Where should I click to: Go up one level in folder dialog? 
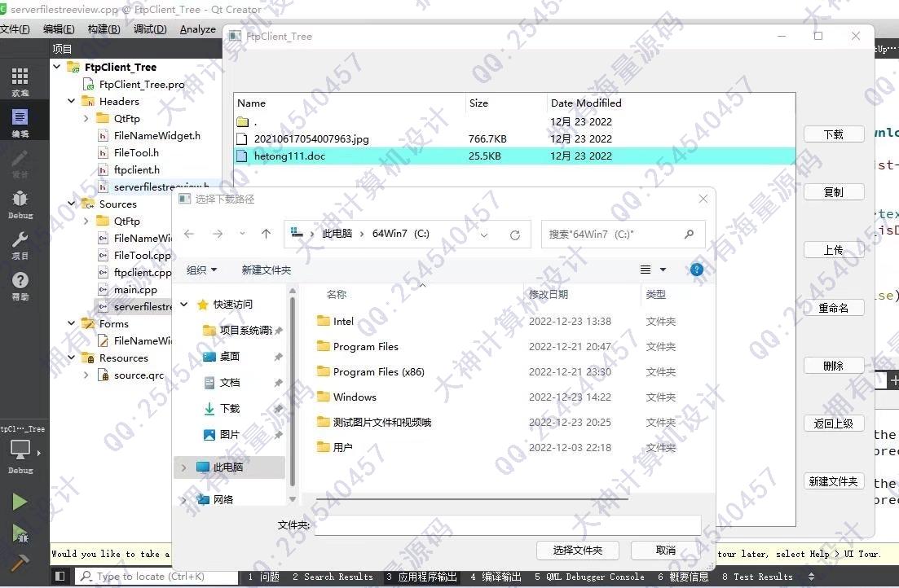[x=266, y=234]
